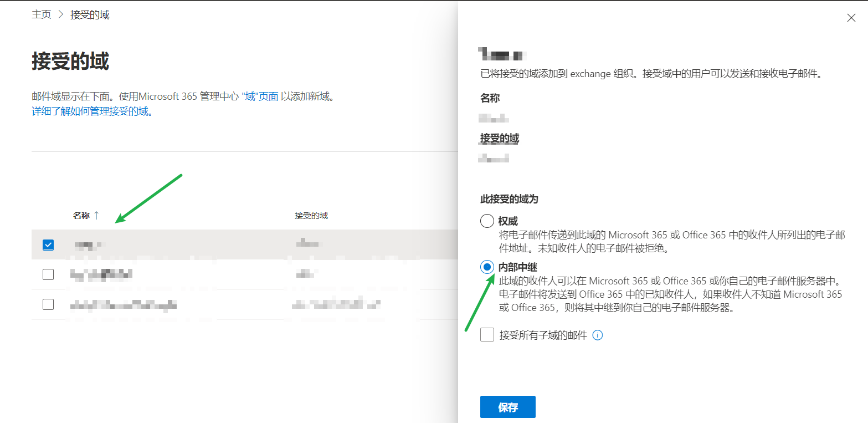
Task: Click the 保存 button
Action: click(507, 407)
